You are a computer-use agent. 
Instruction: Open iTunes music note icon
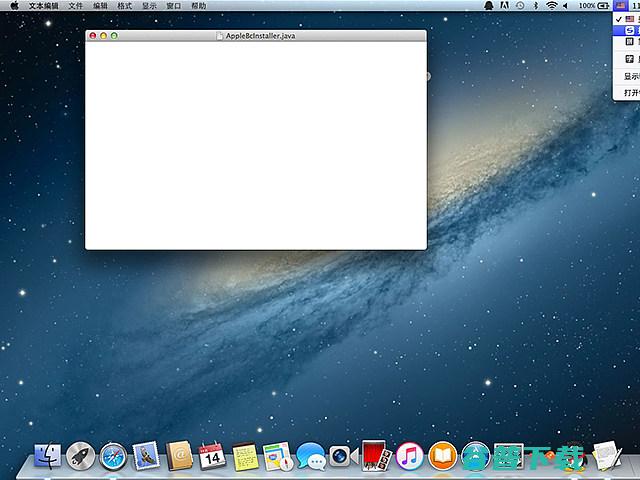[408, 457]
